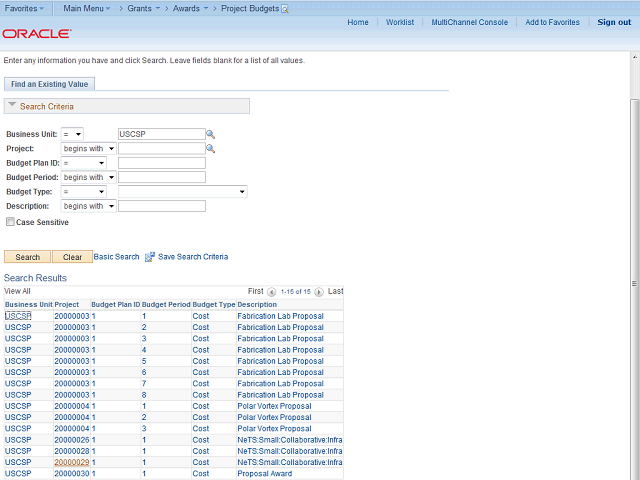The width and height of the screenshot is (640, 480).
Task: Click Proposal Award description link
Action: [x=264, y=473]
